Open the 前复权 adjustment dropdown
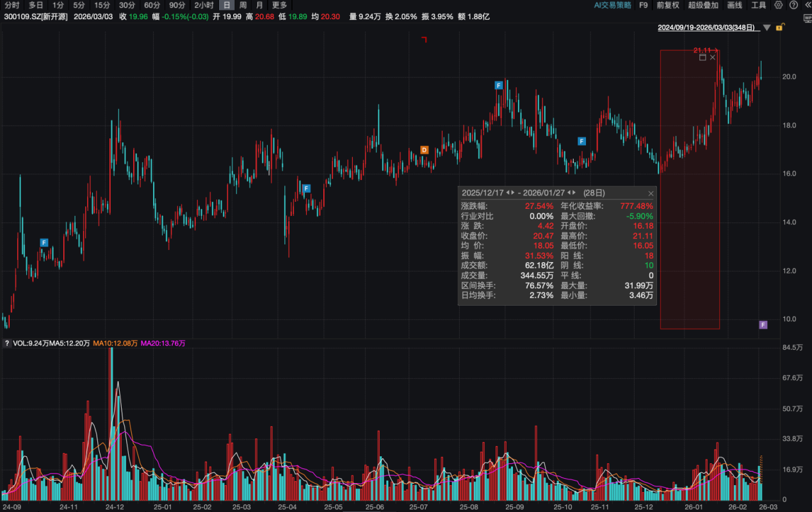This screenshot has width=812, height=512. [x=669, y=5]
